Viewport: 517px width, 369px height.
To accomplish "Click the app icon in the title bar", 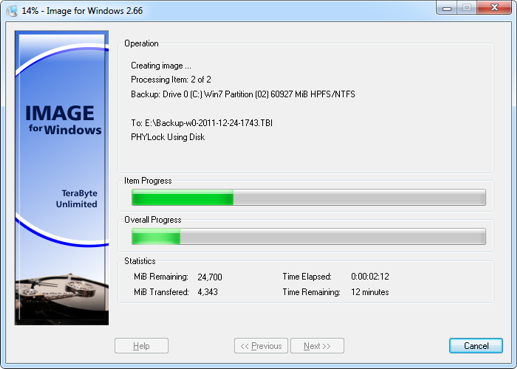I will [x=11, y=11].
